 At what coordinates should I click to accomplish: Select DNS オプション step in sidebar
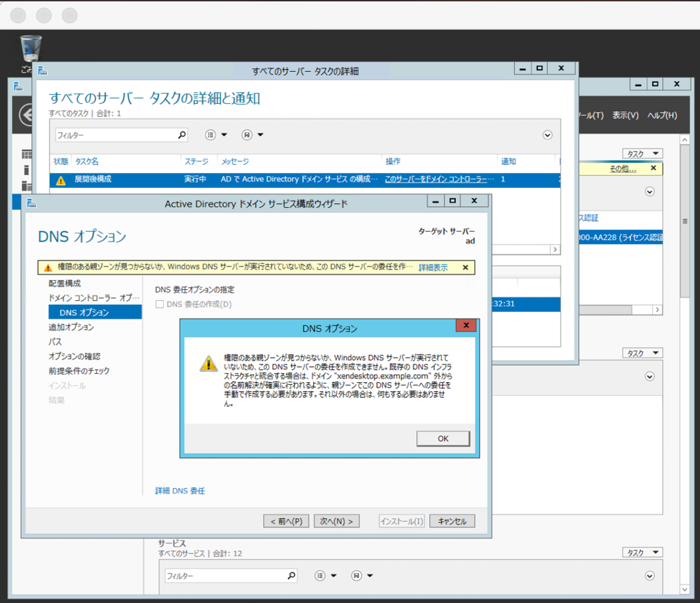pyautogui.click(x=95, y=312)
